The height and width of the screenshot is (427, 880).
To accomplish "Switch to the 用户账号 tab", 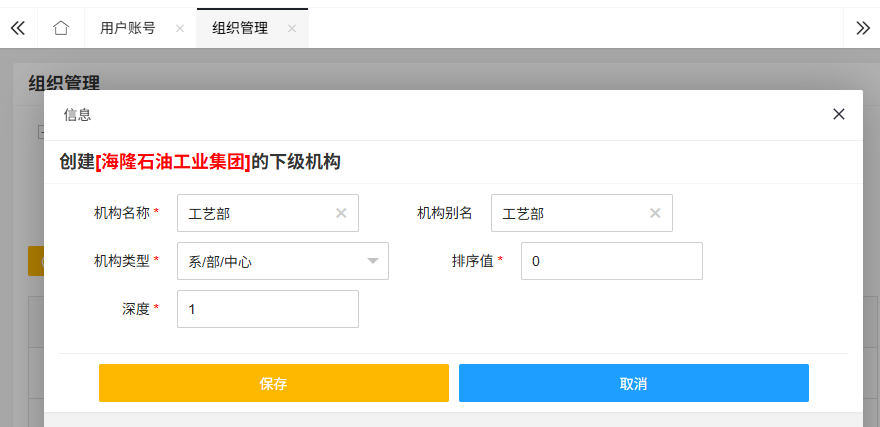I will [x=128, y=28].
